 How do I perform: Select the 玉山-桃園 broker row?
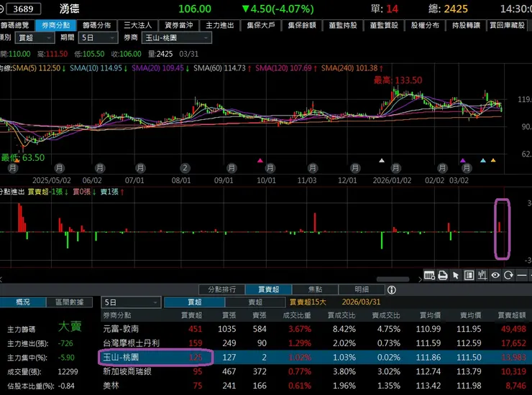(x=316, y=358)
